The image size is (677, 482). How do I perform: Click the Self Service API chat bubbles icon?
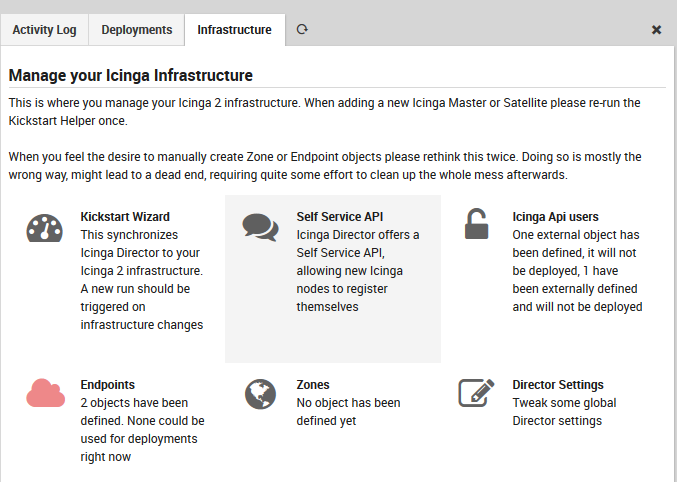[260, 227]
